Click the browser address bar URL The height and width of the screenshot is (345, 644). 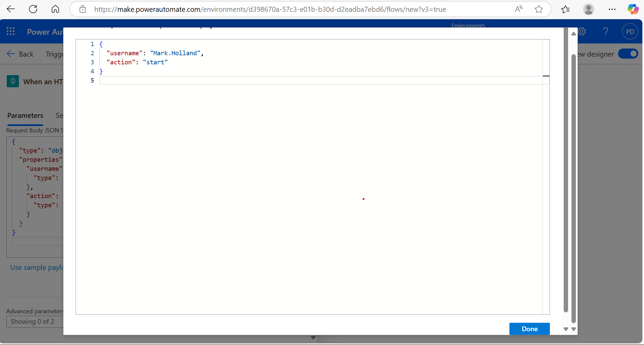tap(270, 9)
